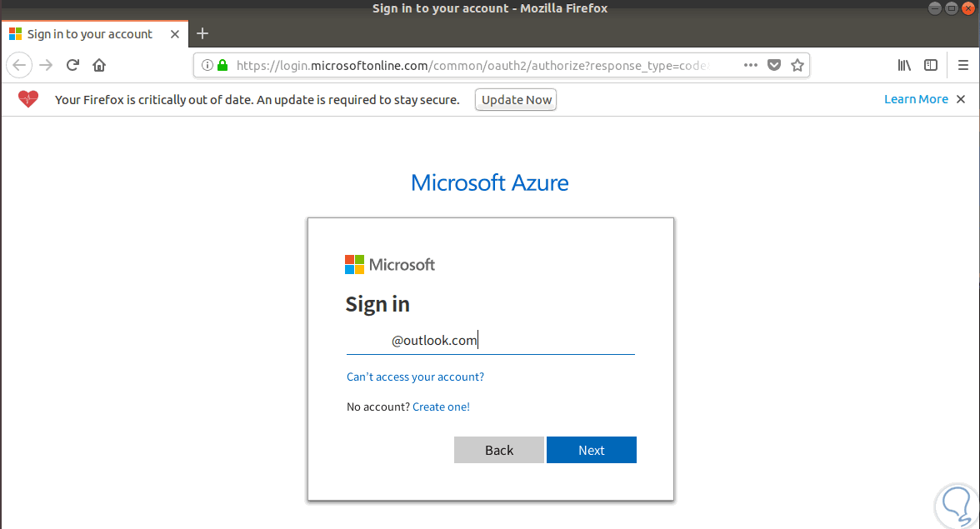Open the 'Can't access your account?' link
The width and height of the screenshot is (980, 529).
pyautogui.click(x=415, y=377)
